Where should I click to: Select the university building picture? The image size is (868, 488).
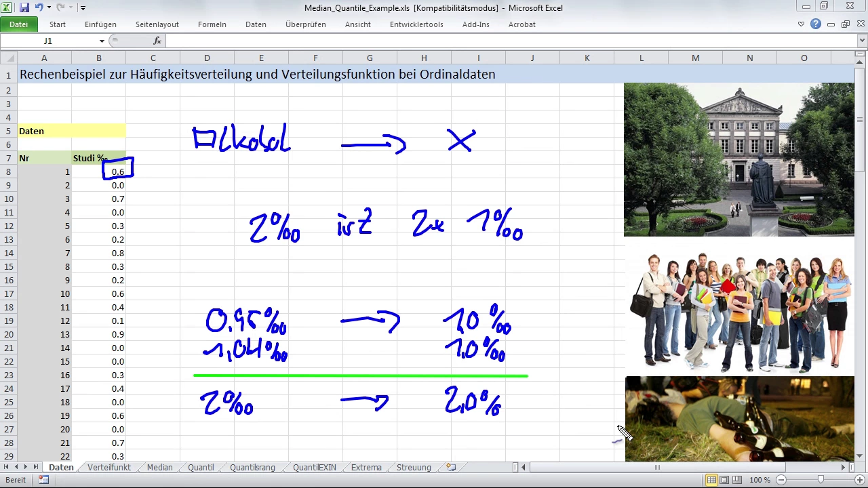739,159
